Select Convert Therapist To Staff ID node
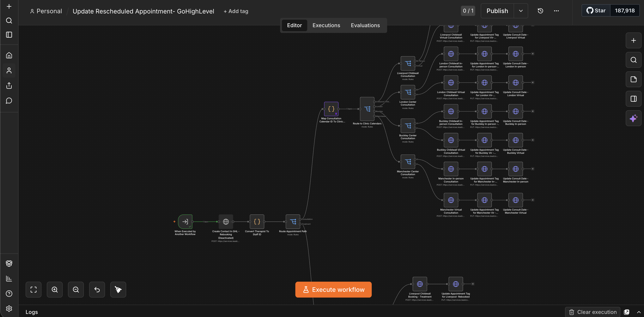644x317 pixels. pyautogui.click(x=257, y=222)
